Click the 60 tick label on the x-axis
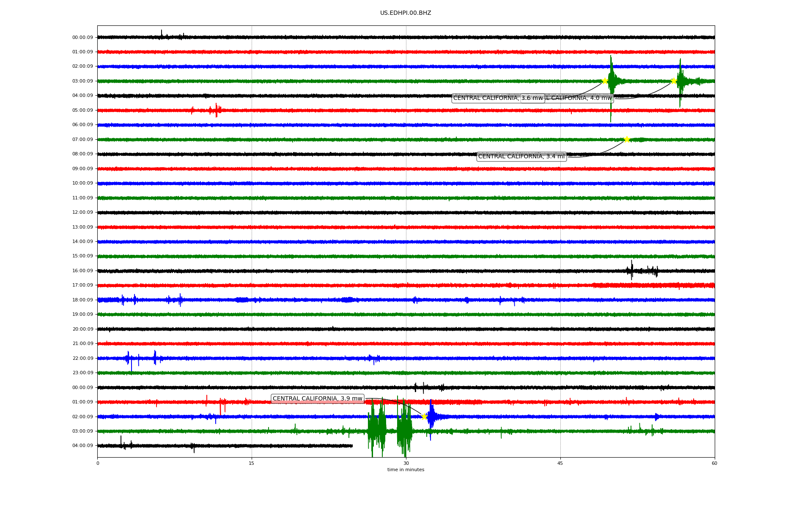This screenshot has width=812, height=508. point(714,463)
